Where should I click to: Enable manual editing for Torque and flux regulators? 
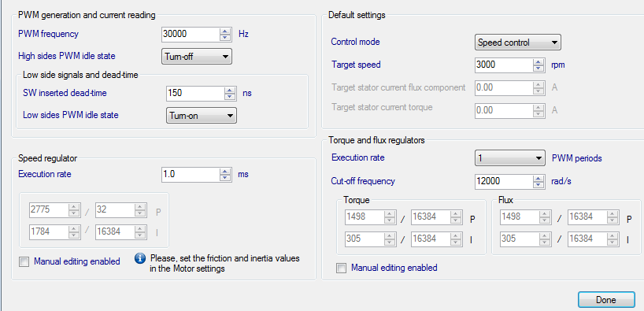pyautogui.click(x=341, y=268)
